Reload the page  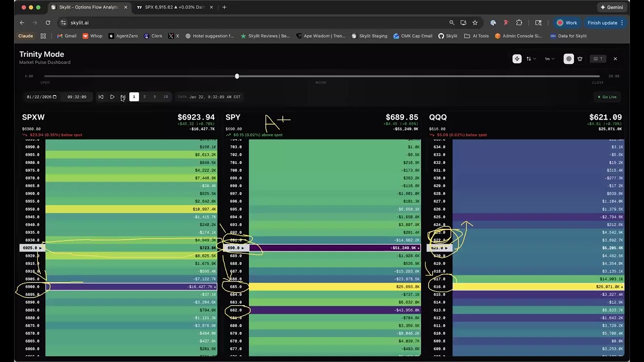click(x=48, y=23)
